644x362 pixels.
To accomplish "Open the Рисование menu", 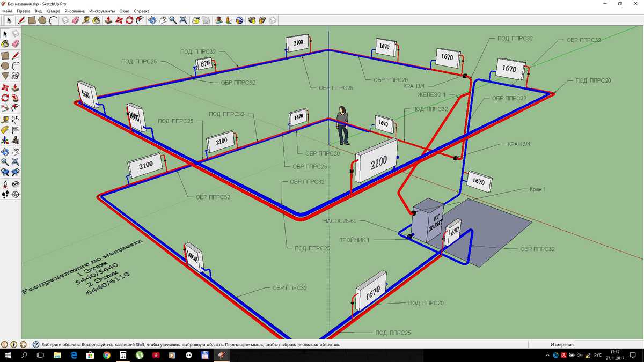I will pos(75,11).
